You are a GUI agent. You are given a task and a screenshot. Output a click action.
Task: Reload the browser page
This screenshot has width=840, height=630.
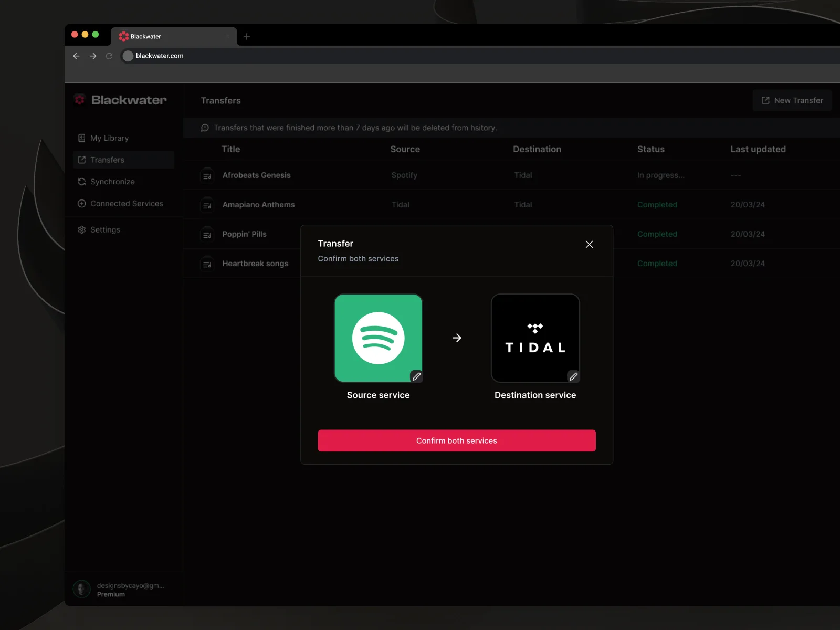(x=109, y=56)
